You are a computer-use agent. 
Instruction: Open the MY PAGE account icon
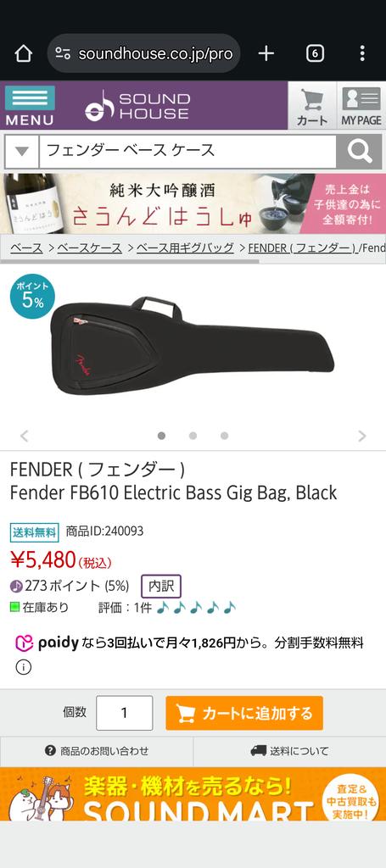click(x=361, y=106)
